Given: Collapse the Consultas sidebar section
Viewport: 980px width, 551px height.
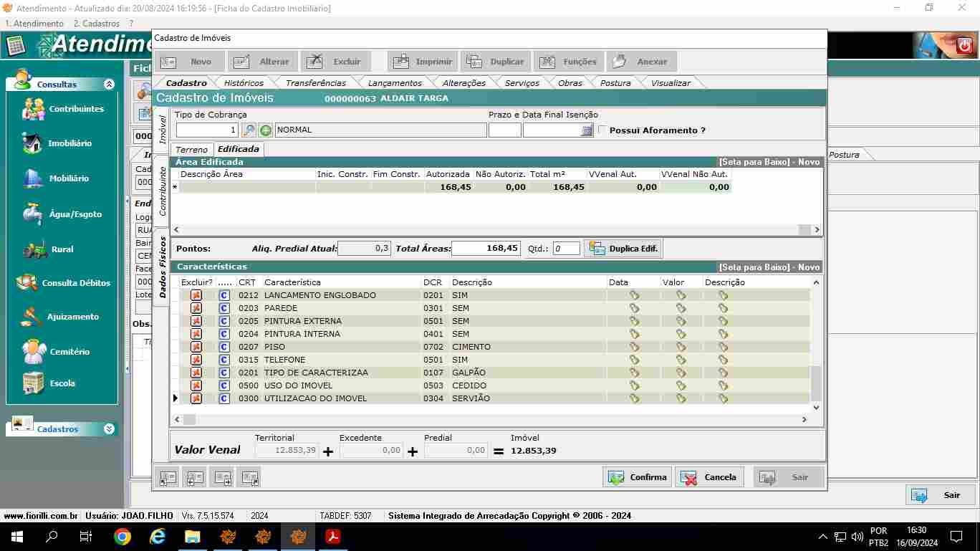Looking at the screenshot, I should [109, 85].
